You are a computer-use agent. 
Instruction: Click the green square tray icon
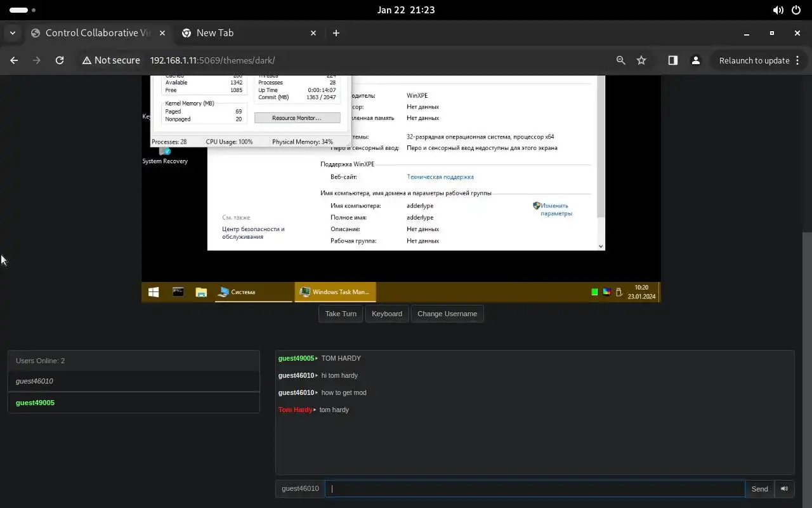click(x=594, y=292)
